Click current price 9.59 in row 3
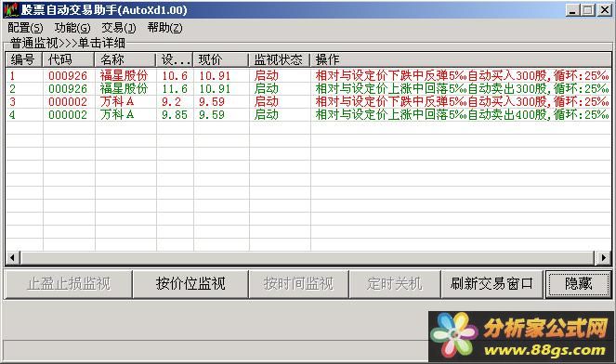 click(211, 102)
